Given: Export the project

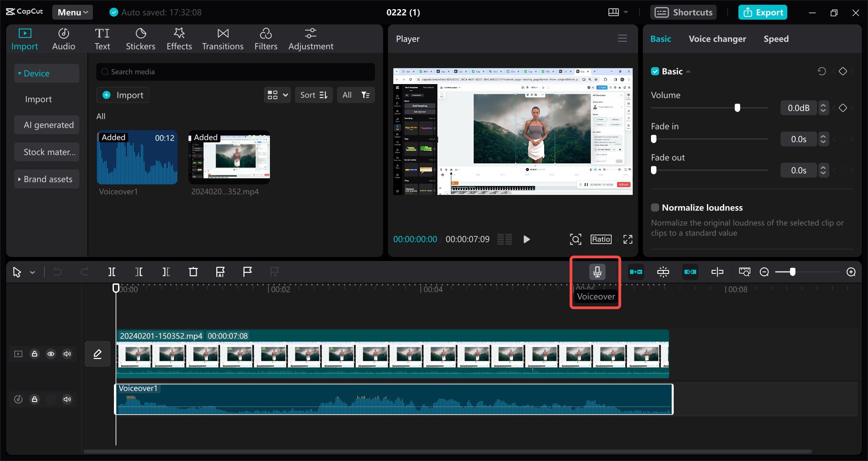Looking at the screenshot, I should point(763,12).
